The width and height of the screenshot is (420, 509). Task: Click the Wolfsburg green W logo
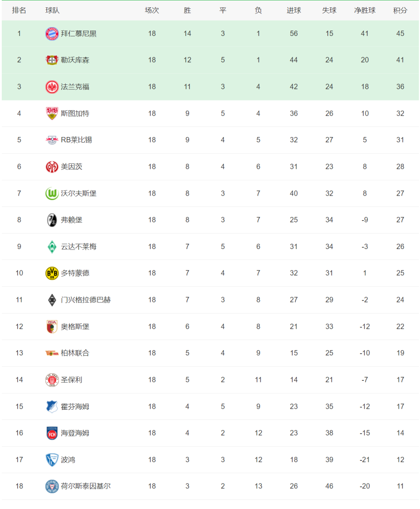pos(52,193)
